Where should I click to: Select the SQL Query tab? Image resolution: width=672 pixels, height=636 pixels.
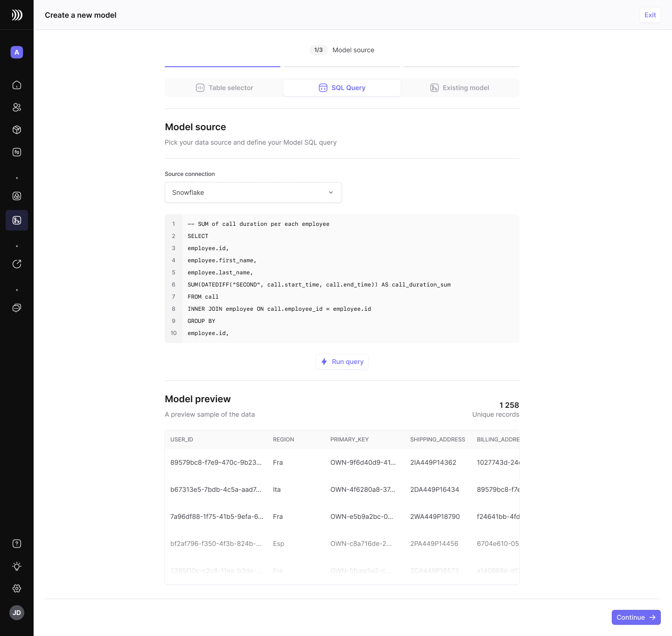pos(342,88)
